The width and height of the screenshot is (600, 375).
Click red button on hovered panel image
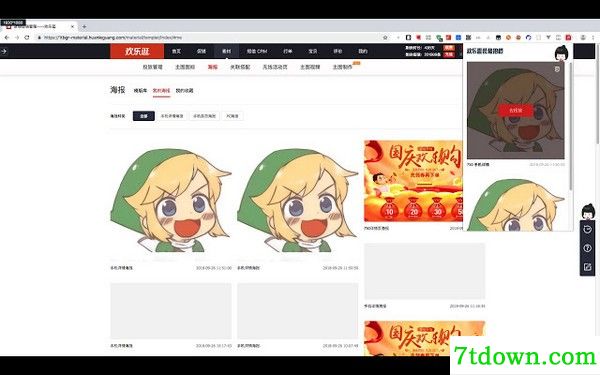[x=515, y=111]
